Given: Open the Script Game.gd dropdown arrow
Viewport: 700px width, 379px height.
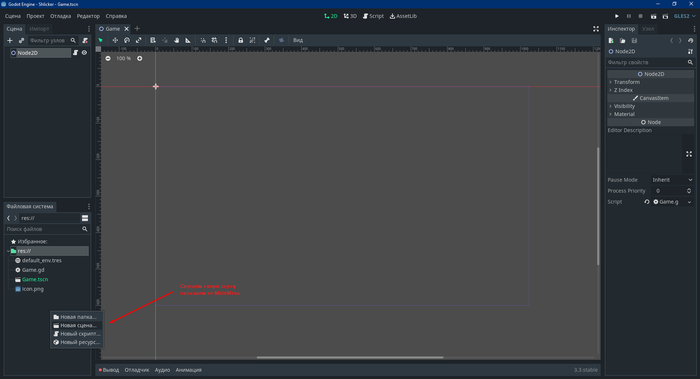Looking at the screenshot, I should coord(689,202).
